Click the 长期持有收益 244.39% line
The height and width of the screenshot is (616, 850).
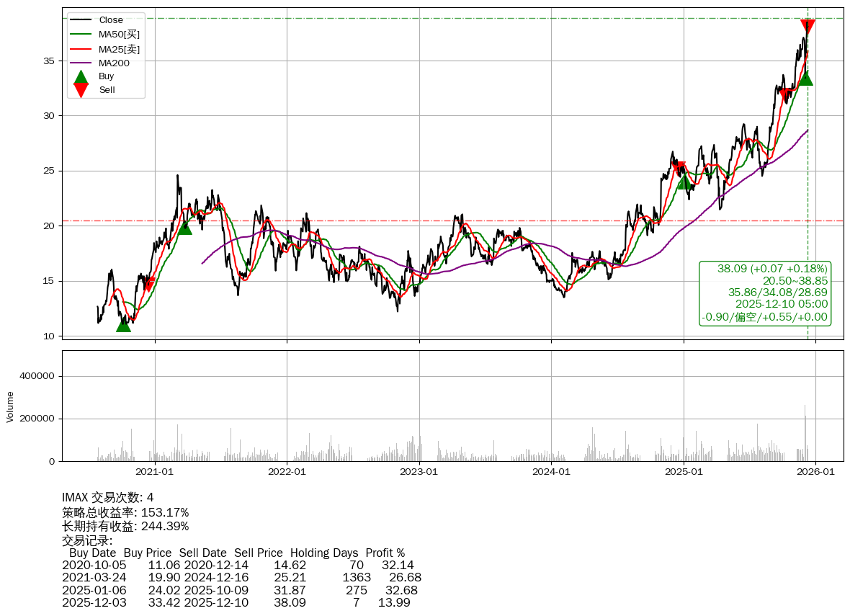[x=125, y=526]
